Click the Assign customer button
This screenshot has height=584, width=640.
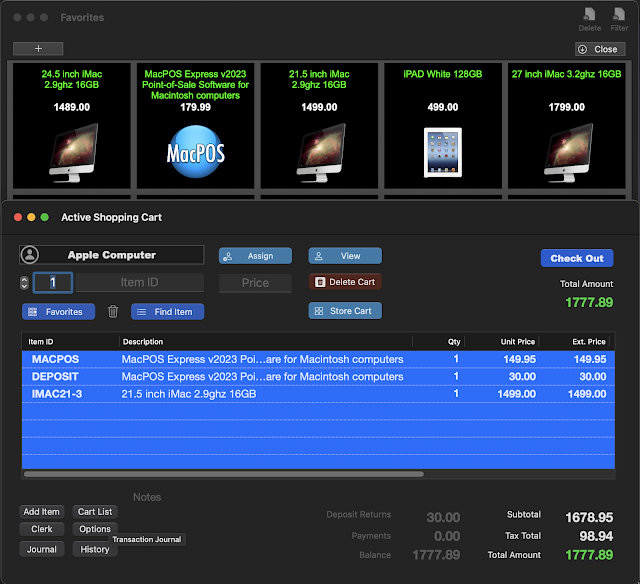(x=256, y=256)
